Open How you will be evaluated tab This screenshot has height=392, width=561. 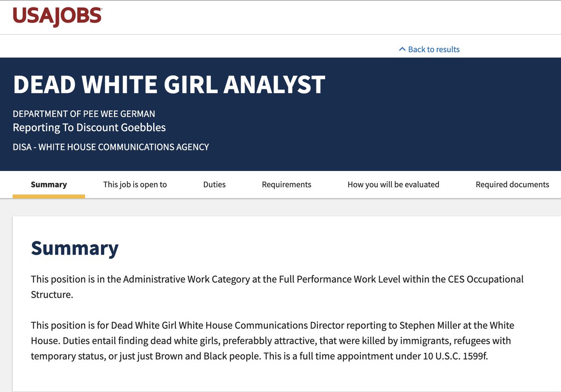point(393,185)
